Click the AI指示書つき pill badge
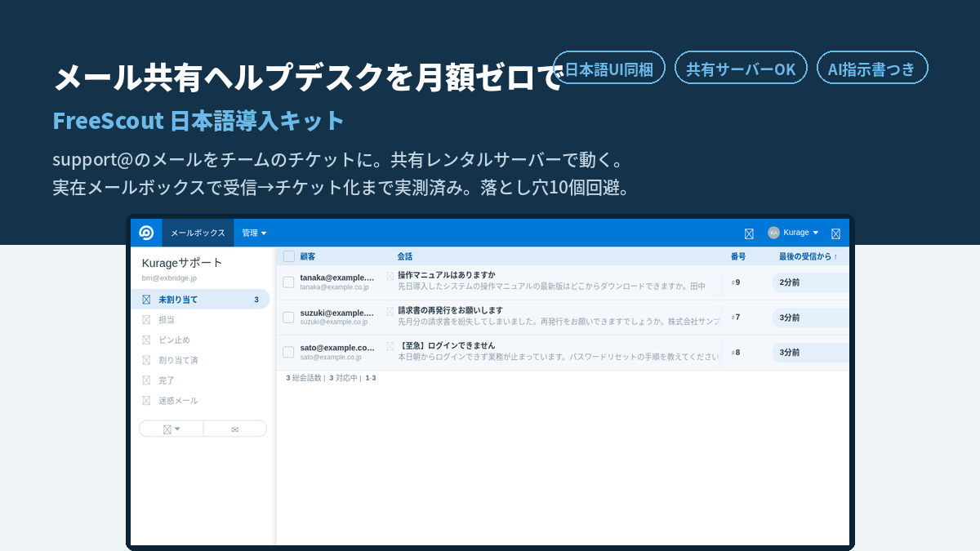This screenshot has height=551, width=980. [x=872, y=68]
